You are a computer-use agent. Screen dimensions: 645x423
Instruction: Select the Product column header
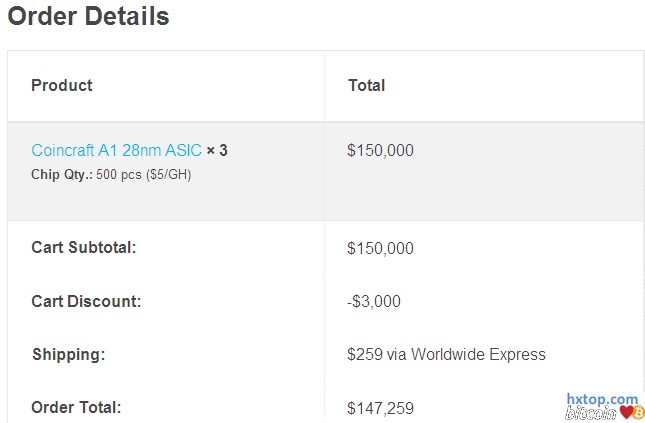62,86
